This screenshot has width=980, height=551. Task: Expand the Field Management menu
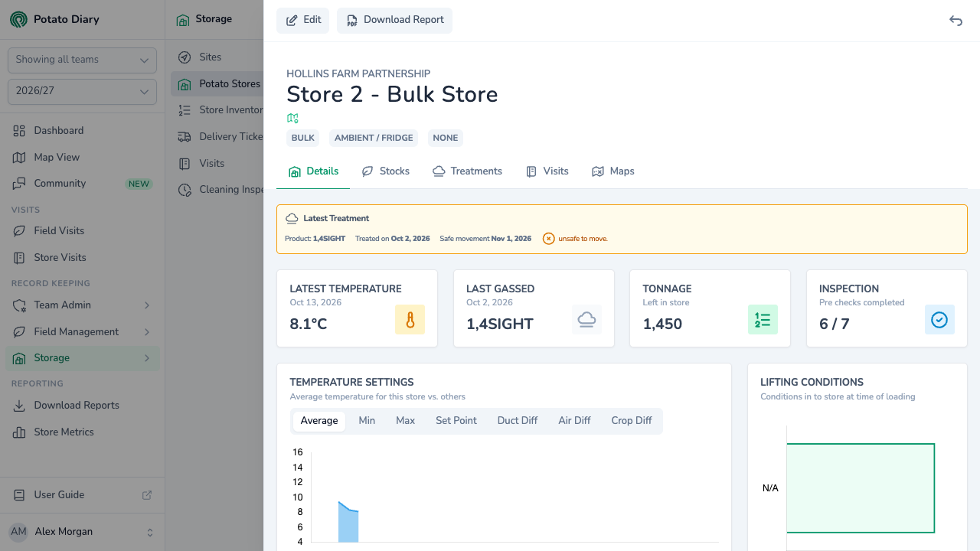coord(82,332)
